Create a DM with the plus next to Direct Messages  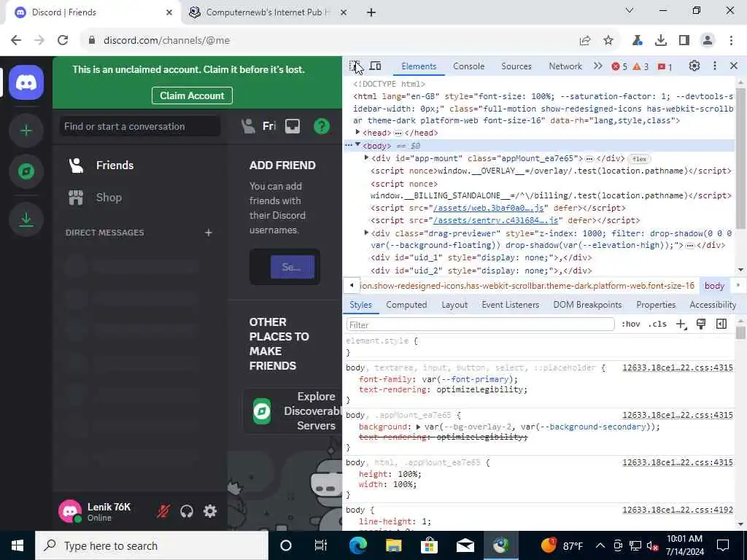tap(208, 233)
